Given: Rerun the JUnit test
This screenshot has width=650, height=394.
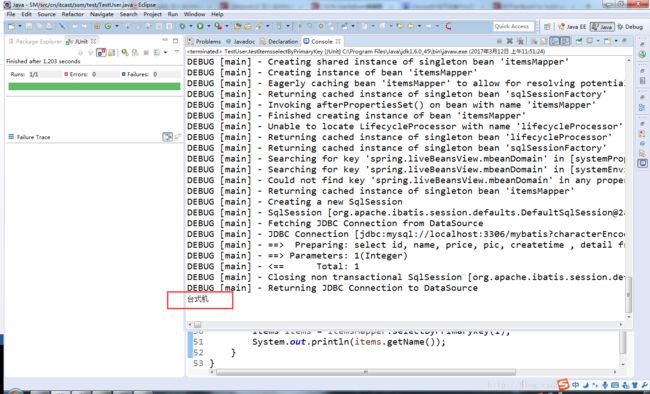Looking at the screenshot, I should pos(124,53).
